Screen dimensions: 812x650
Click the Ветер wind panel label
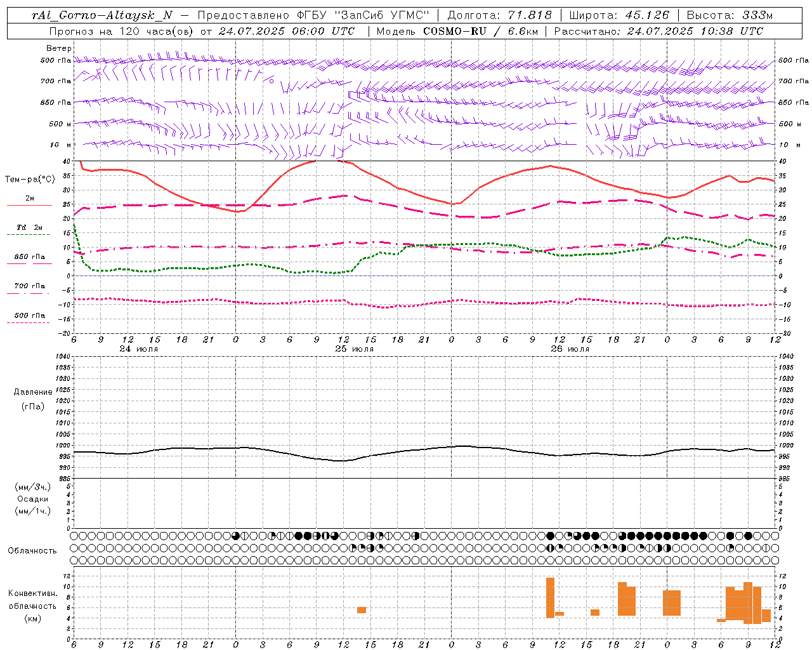click(x=59, y=48)
